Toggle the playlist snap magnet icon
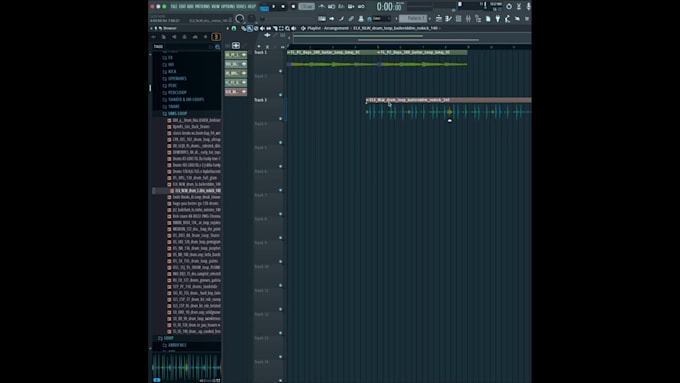 [x=234, y=28]
